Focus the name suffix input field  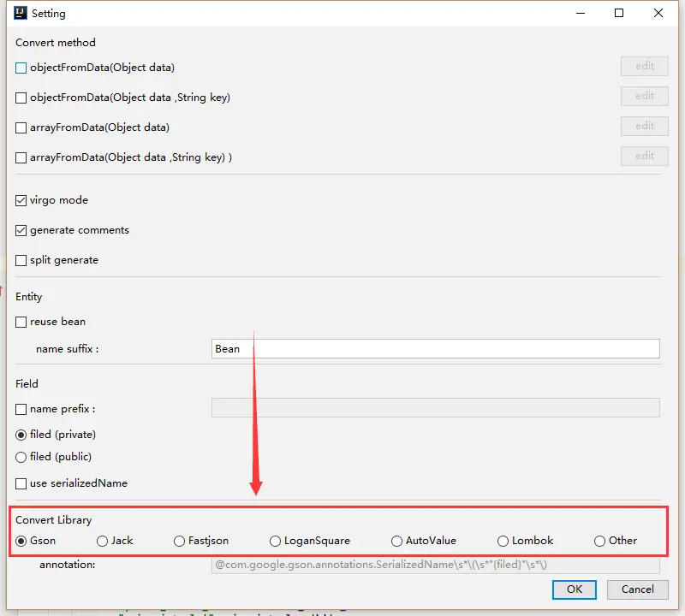pyautogui.click(x=436, y=349)
